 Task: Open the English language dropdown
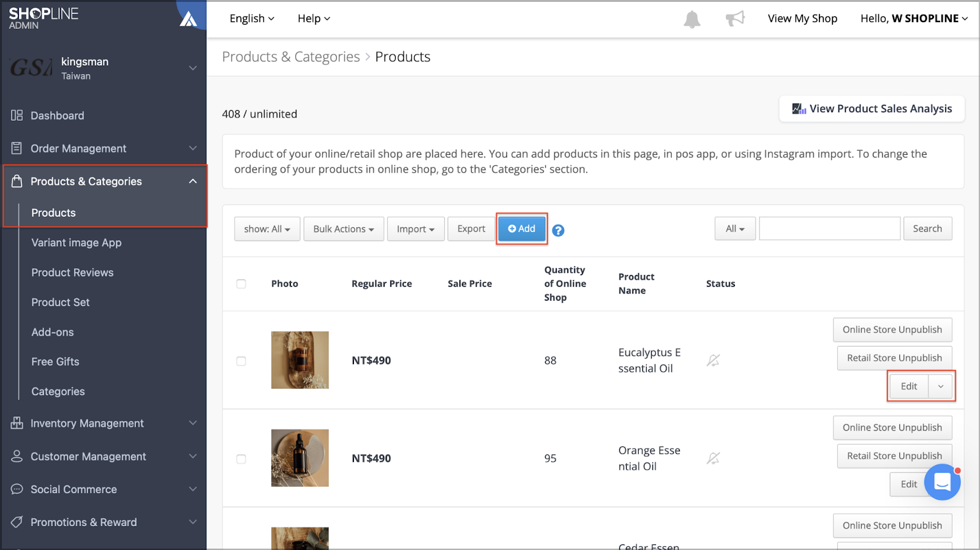(252, 18)
